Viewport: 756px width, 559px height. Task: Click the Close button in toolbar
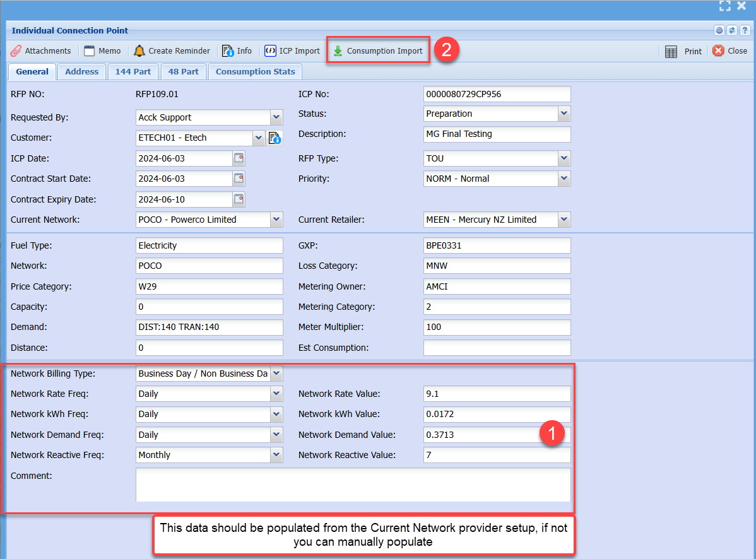pyautogui.click(x=730, y=51)
